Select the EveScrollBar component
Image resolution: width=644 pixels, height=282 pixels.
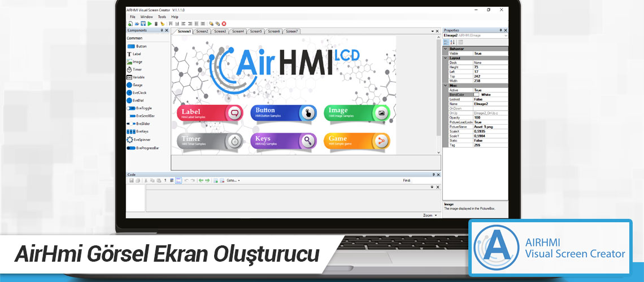(141, 116)
